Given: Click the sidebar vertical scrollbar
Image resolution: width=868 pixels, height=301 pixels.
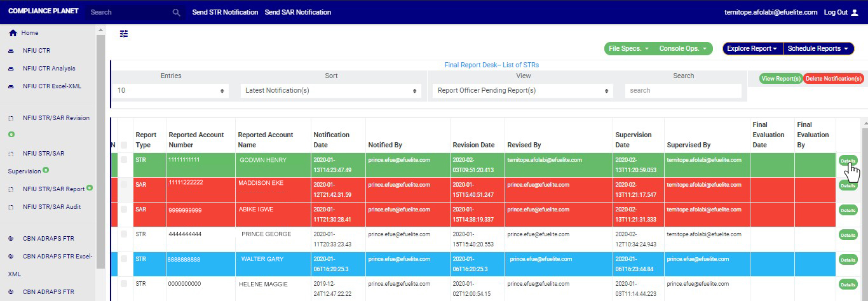Looking at the screenshot, I should click(100, 146).
